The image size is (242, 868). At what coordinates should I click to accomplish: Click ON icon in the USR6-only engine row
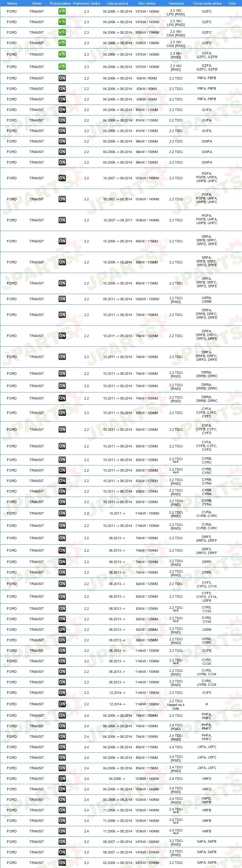pyautogui.click(x=62, y=630)
